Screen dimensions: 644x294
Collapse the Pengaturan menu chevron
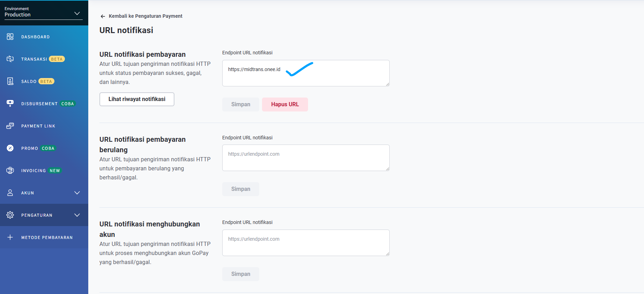point(77,215)
